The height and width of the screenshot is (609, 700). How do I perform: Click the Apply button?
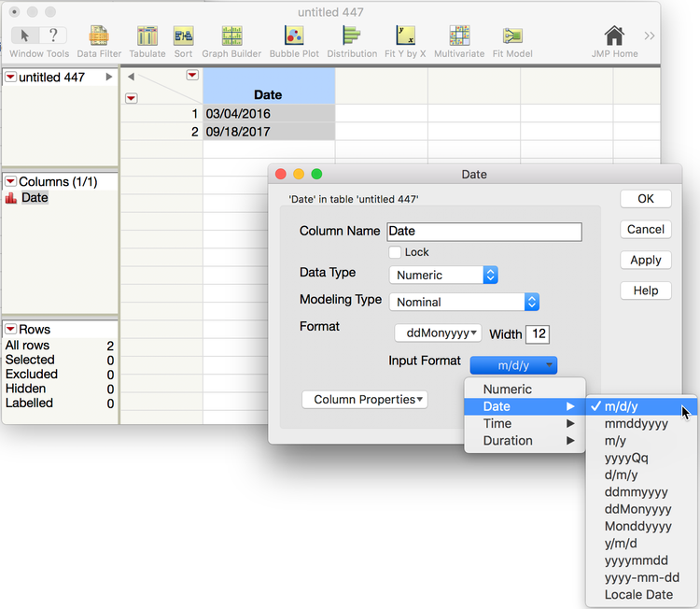tap(646, 260)
